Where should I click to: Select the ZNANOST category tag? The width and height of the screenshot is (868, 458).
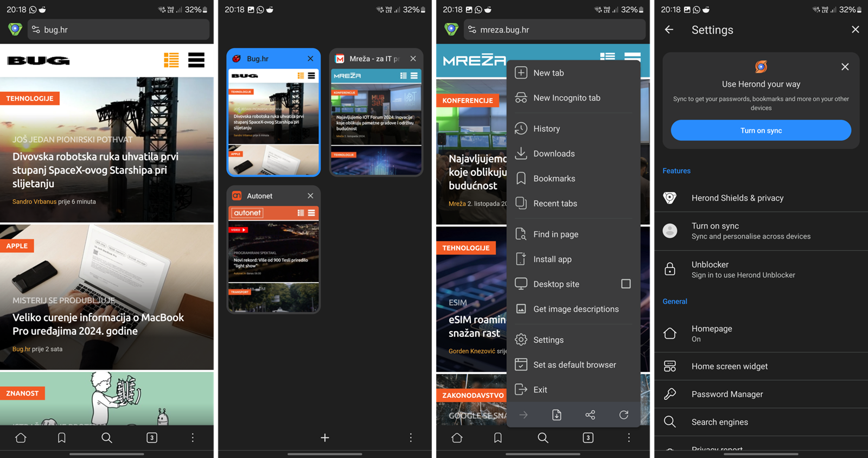coord(22,393)
